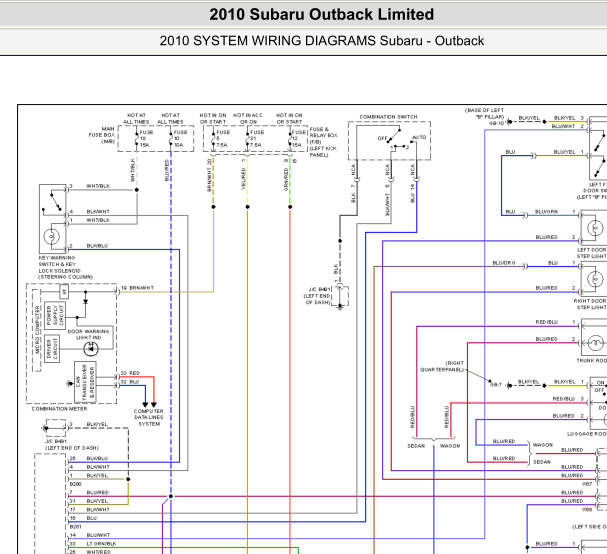
Task: Click the "FUSE 31 7.5A" fuse label
Action: [257, 139]
